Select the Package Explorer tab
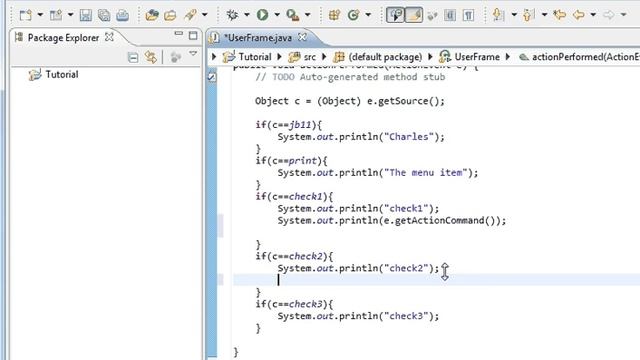 (x=63, y=38)
